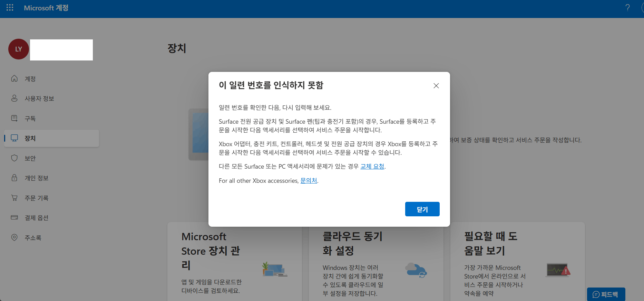Click the person icon beside 사용자 정보
Image resolution: width=644 pixels, height=301 pixels.
[x=14, y=98]
